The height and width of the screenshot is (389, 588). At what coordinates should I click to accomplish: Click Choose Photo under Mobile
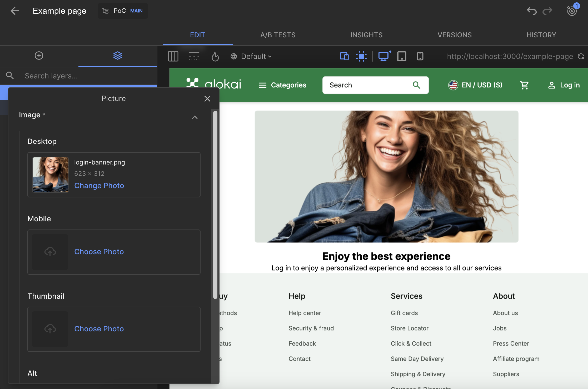pyautogui.click(x=99, y=252)
